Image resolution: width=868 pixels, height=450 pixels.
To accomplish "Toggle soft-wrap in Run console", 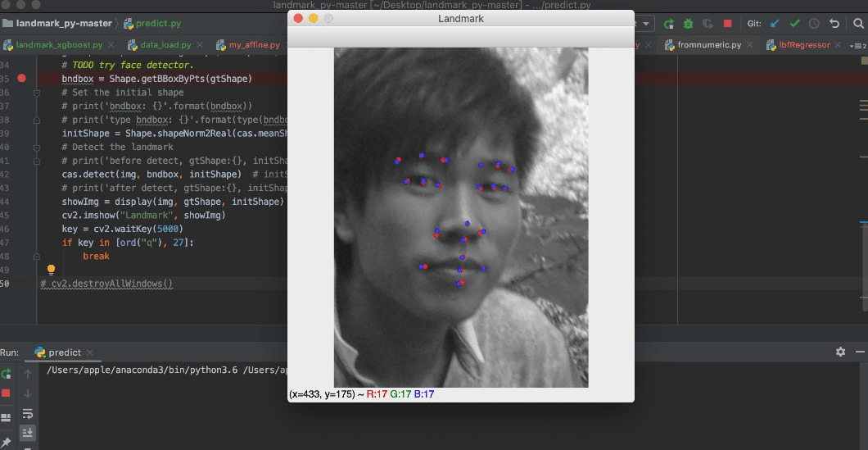I will pyautogui.click(x=27, y=413).
